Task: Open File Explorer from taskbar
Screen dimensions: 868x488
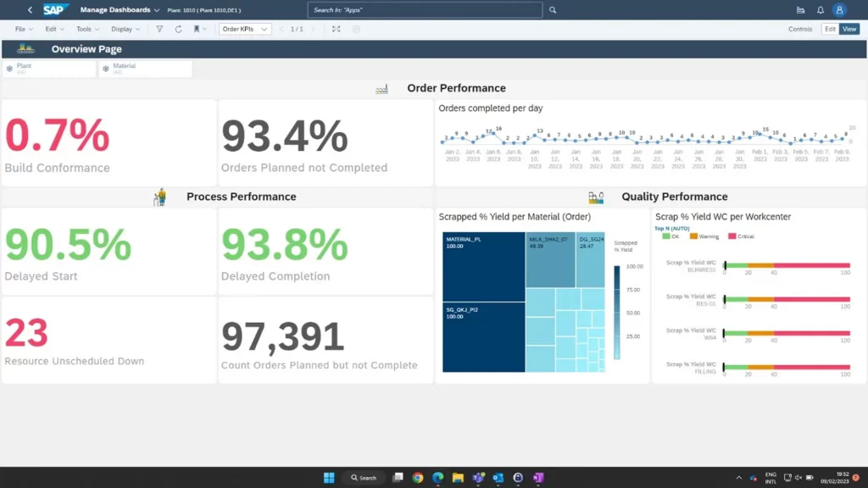Action: coord(458,478)
